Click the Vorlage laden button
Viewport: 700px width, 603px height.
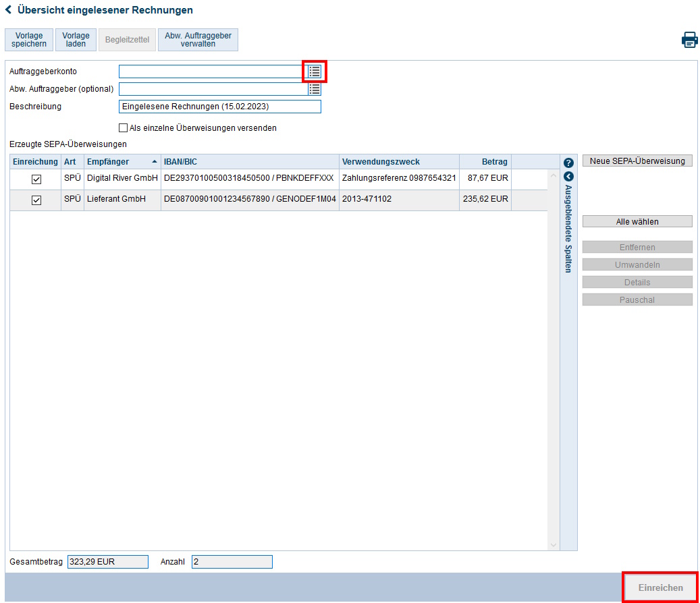click(x=76, y=40)
